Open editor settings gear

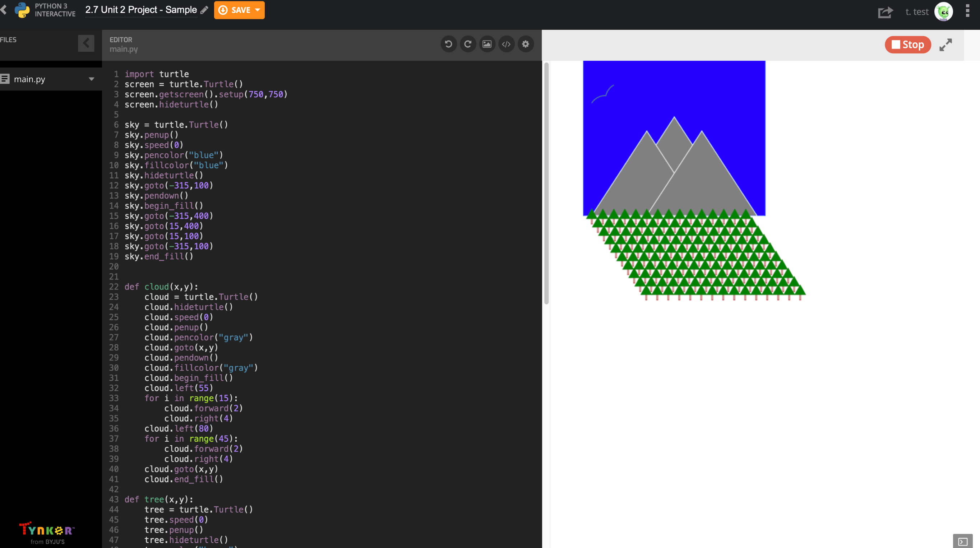click(526, 44)
